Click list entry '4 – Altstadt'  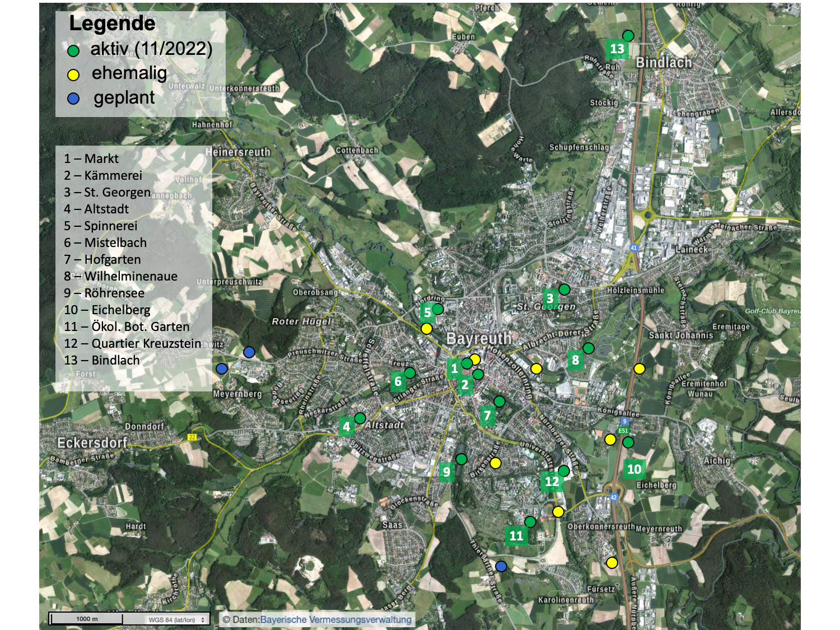click(x=96, y=209)
